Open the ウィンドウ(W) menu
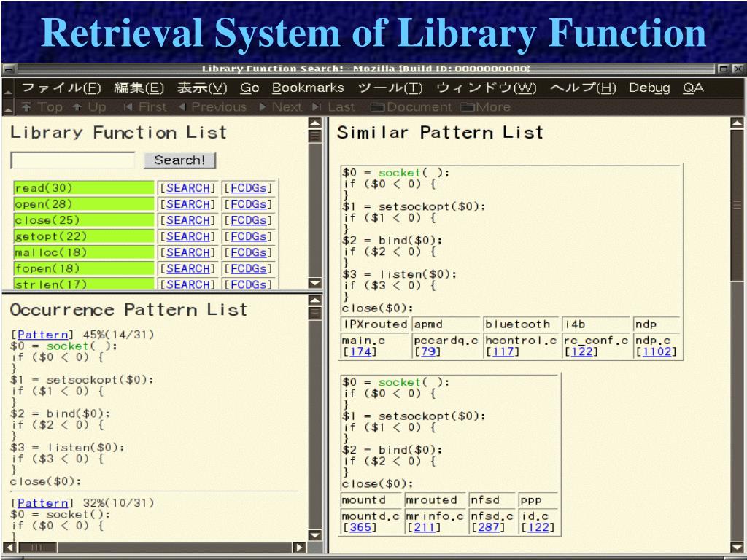 pos(486,88)
